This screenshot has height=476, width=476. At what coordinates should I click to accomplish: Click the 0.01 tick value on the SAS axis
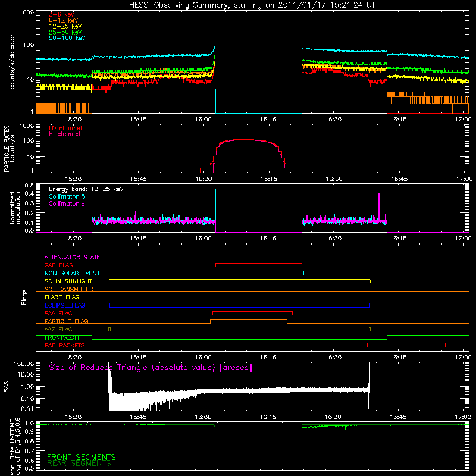[x=27, y=409]
